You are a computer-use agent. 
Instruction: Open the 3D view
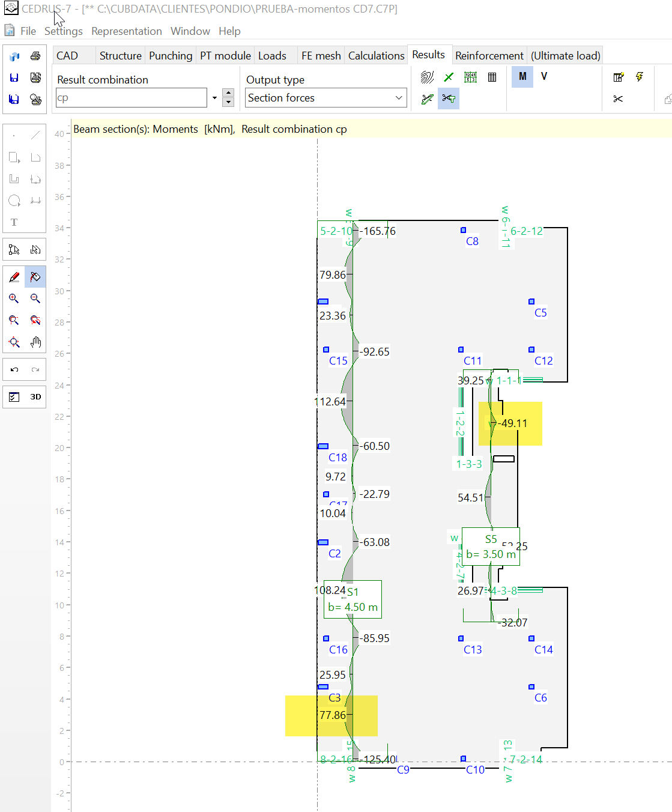(x=35, y=397)
